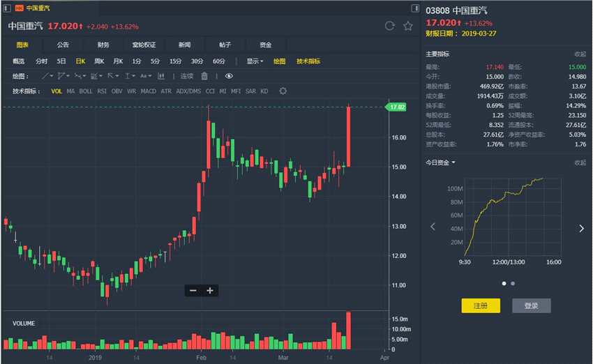Click the 登录 login button
The width and height of the screenshot is (593, 364).
(532, 305)
